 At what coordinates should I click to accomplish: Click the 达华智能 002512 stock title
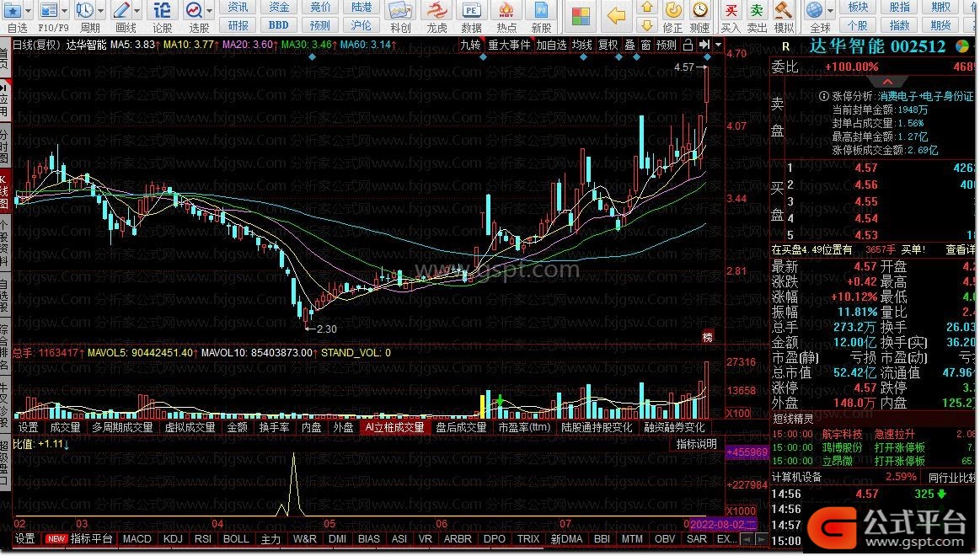(877, 46)
